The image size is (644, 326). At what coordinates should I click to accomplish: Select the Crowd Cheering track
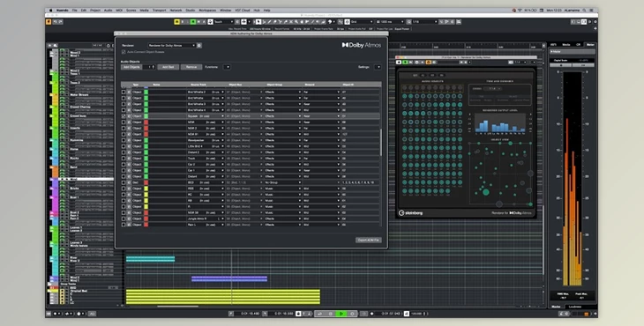(80, 107)
